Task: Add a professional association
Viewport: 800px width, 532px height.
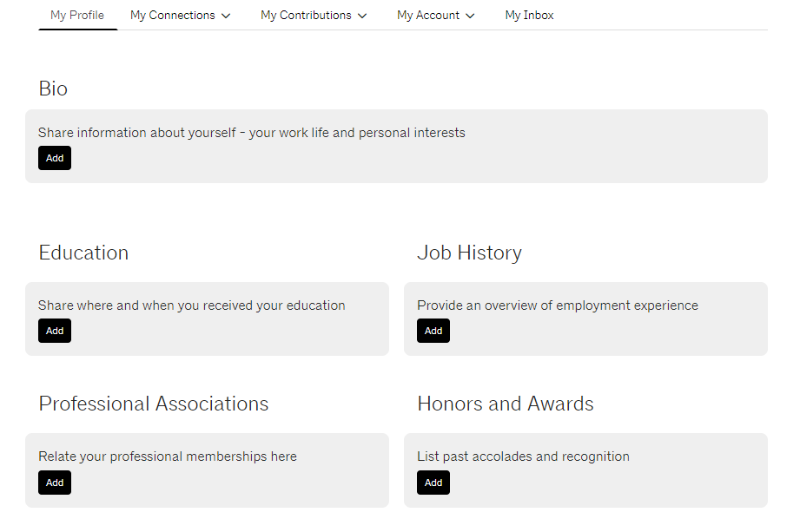Action: click(55, 483)
